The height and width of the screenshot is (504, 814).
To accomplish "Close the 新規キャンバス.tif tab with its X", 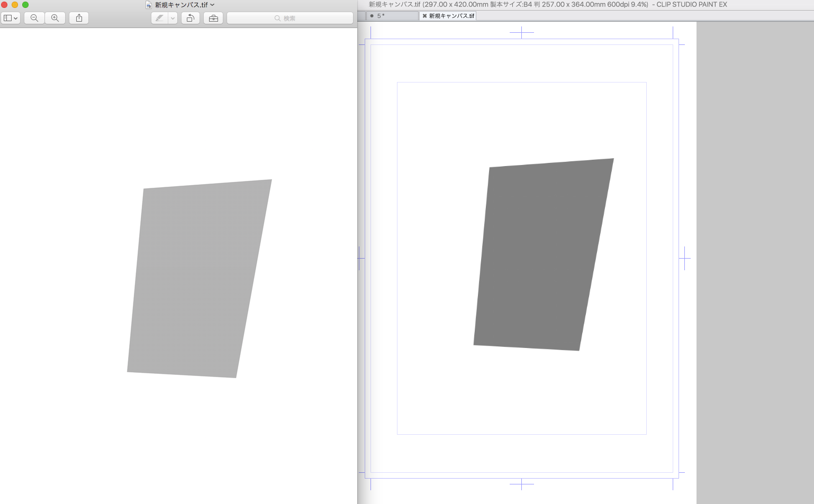I will (x=424, y=16).
